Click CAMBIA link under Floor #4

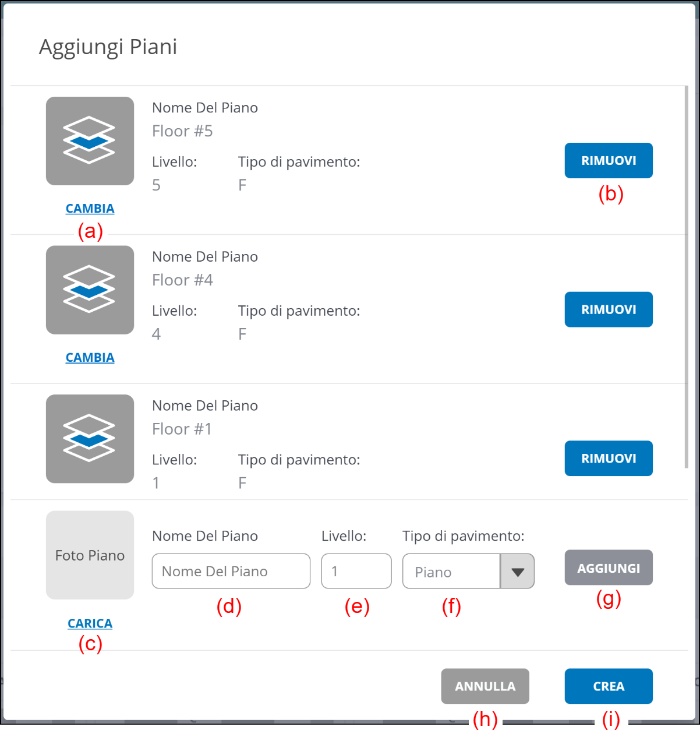click(x=90, y=358)
